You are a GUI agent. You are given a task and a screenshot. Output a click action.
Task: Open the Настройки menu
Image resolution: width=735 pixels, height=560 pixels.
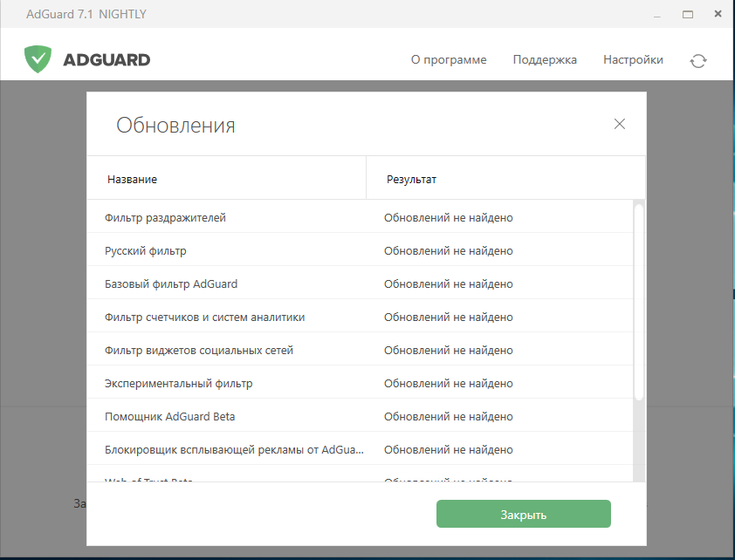[x=633, y=60]
